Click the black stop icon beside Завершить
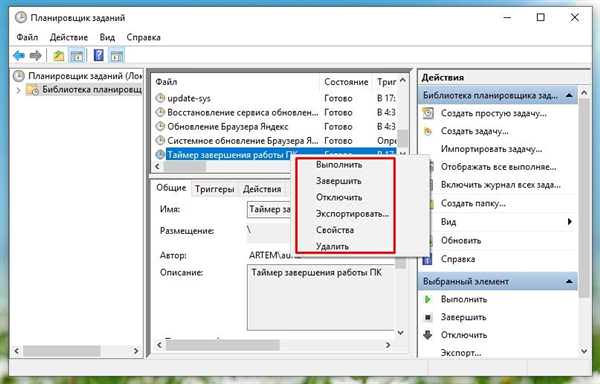The image size is (600, 384). tap(428, 317)
